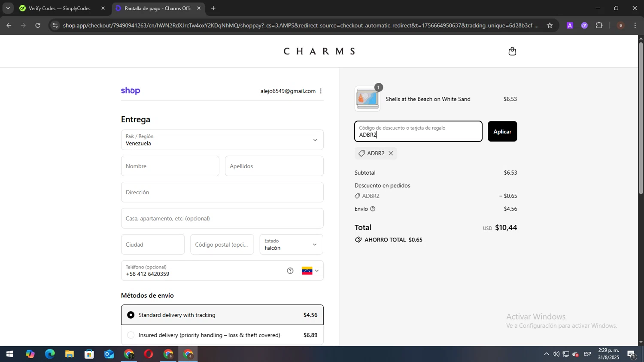The width and height of the screenshot is (644, 362).
Task: Open the tab search dropdown arrow
Action: [x=8, y=8]
